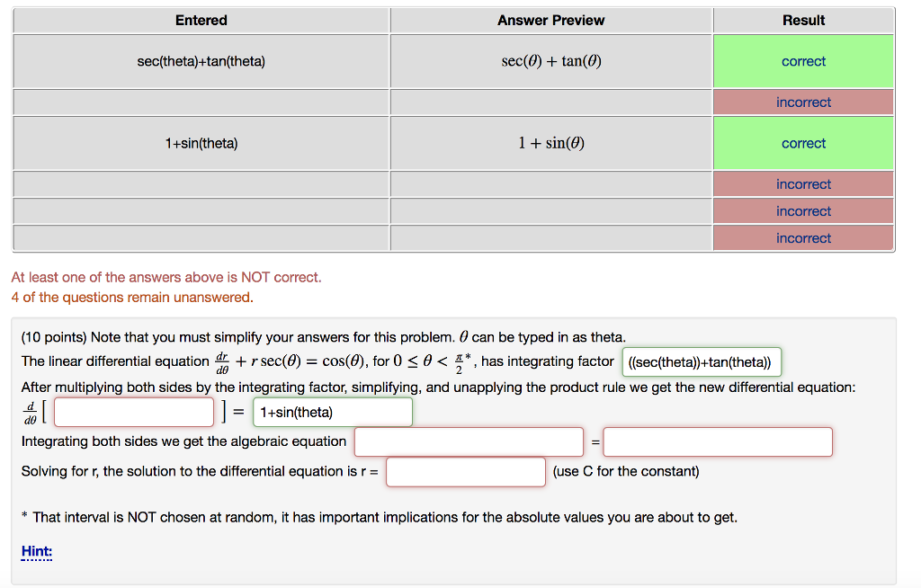This screenshot has width=921, height=588.
Task: Click the sec(θ)+tan(θ) answer preview cell
Action: coord(550,61)
